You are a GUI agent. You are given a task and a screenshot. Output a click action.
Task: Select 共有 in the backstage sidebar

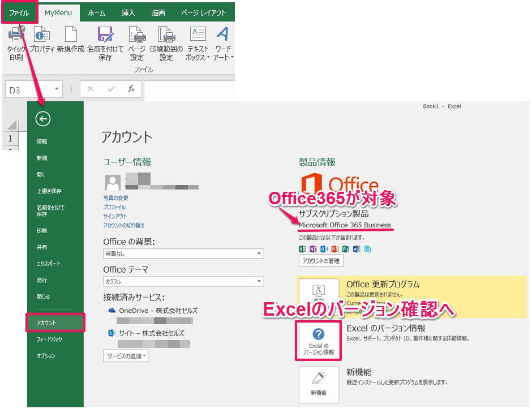coord(42,247)
